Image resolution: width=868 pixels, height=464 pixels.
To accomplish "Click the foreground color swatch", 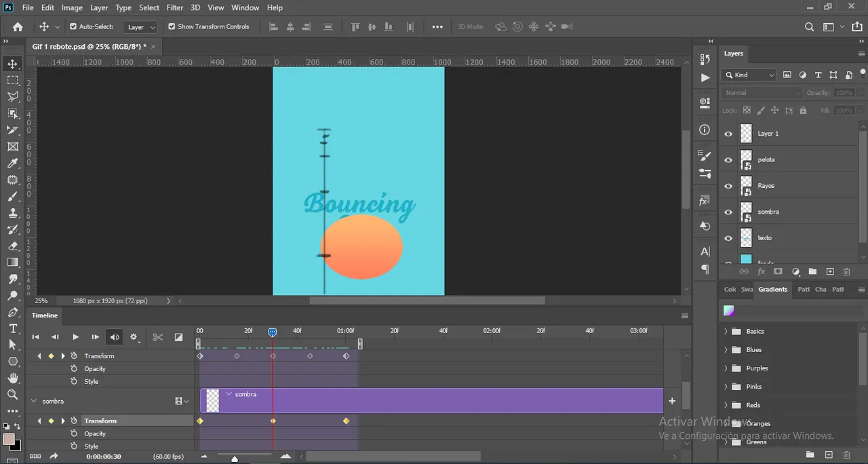I will [x=9, y=439].
